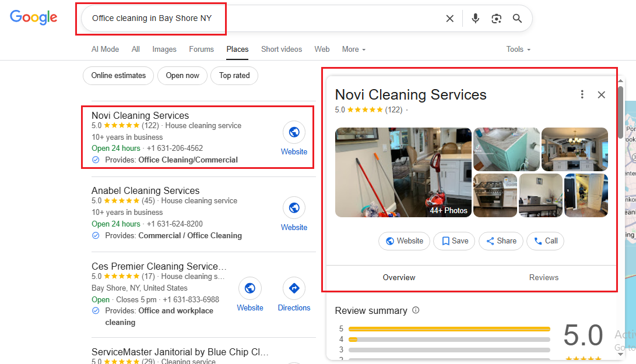
Task: Click review summary info icon
Action: (416, 310)
